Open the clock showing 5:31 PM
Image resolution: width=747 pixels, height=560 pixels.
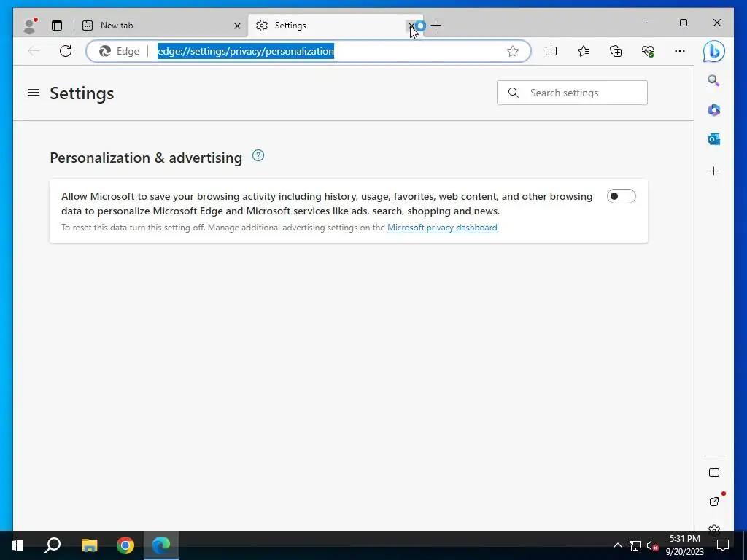(x=684, y=545)
